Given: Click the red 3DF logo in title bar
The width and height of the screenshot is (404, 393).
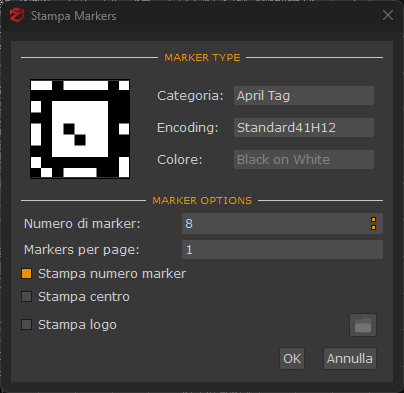Looking at the screenshot, I should click(x=17, y=15).
